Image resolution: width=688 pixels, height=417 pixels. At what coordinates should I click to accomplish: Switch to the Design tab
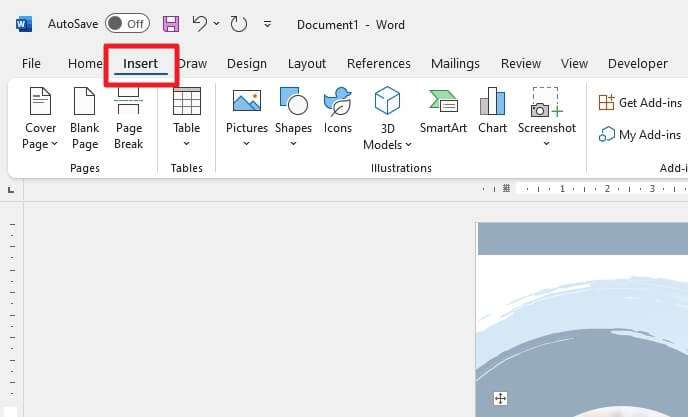[247, 64]
